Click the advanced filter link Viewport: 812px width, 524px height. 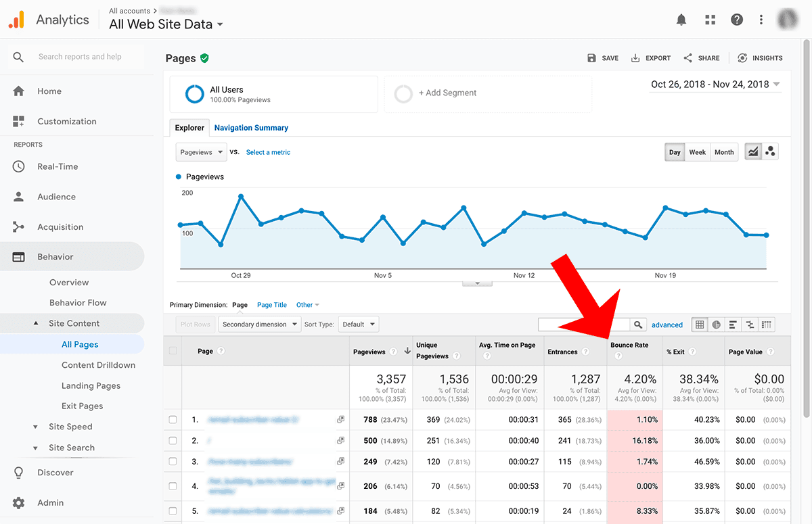pyautogui.click(x=667, y=325)
